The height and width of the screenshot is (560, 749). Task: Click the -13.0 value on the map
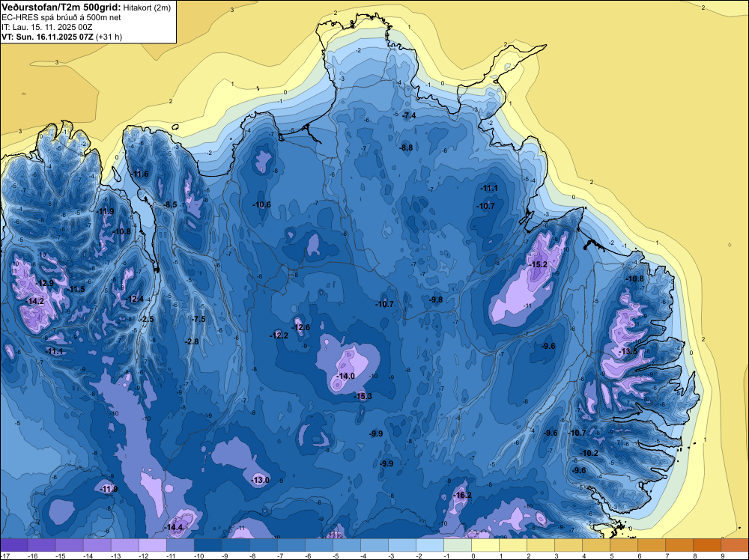(261, 480)
